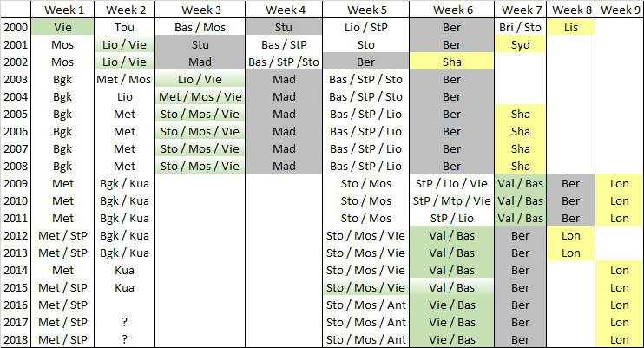Click the Bas / Mos cell
This screenshot has height=348, width=644.
[200, 27]
